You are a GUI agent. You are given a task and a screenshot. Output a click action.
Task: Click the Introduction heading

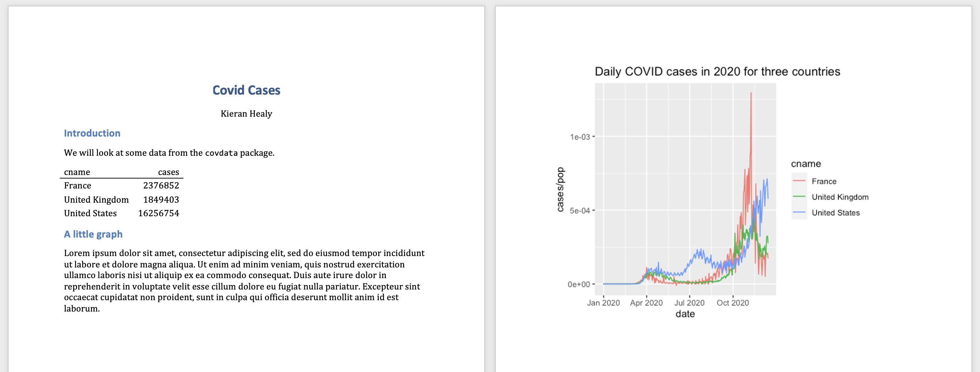(x=92, y=133)
